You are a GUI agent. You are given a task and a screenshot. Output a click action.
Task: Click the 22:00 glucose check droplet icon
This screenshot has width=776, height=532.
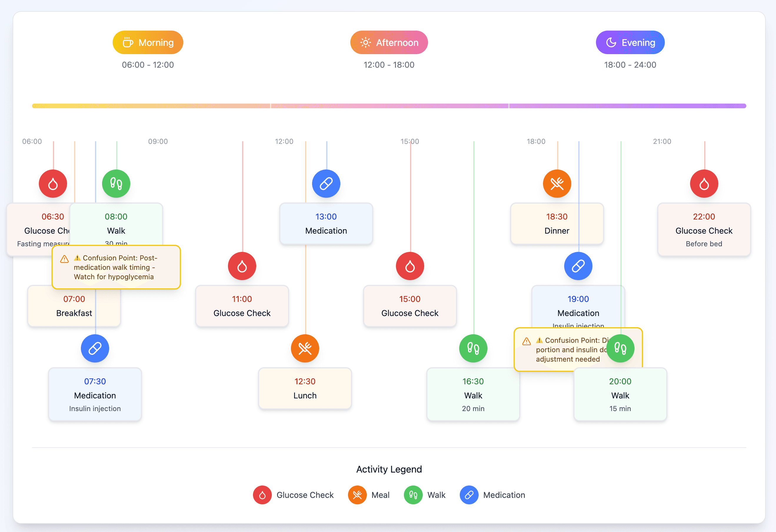click(704, 184)
